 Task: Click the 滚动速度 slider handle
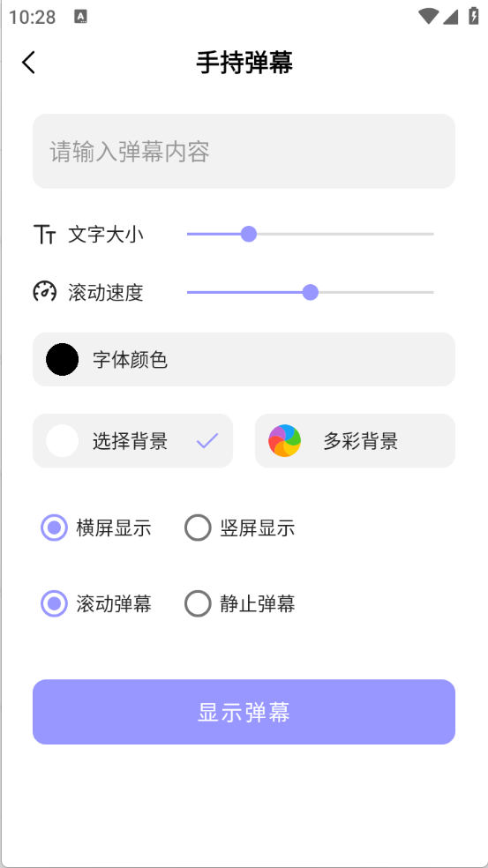click(x=311, y=292)
